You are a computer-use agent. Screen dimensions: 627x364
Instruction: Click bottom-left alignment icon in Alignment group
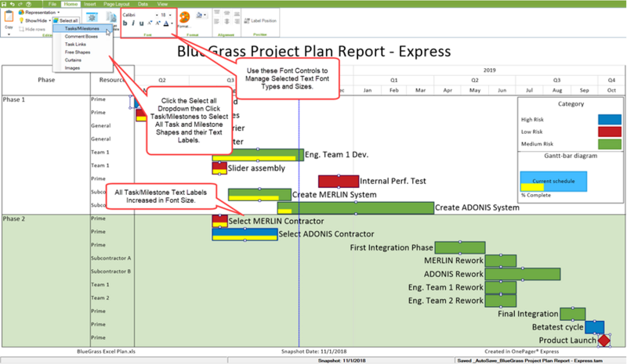217,21
